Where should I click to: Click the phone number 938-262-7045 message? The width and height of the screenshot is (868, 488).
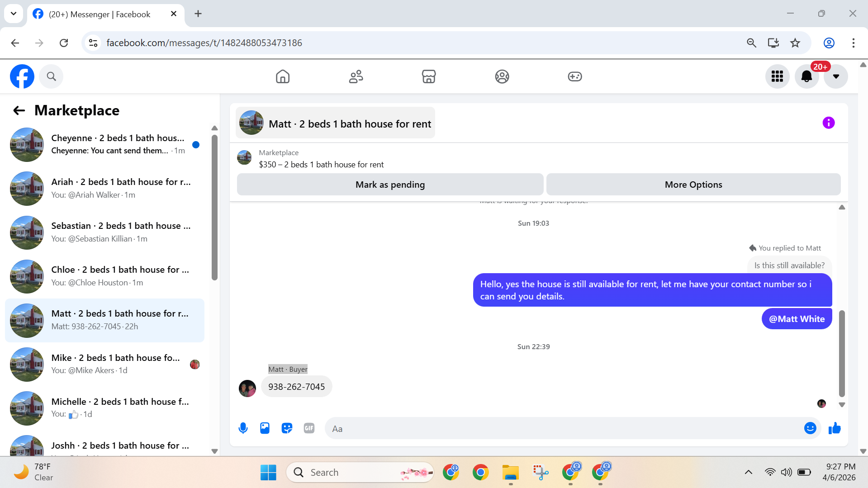click(x=296, y=387)
